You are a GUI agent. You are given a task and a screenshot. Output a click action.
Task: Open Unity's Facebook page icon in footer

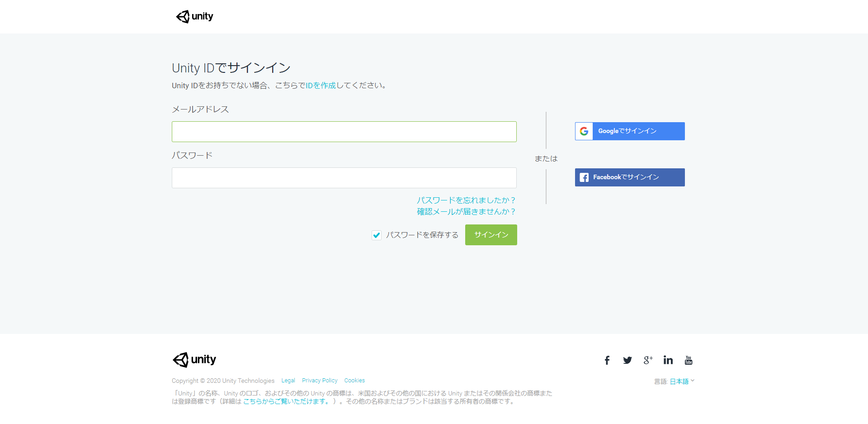pos(607,360)
